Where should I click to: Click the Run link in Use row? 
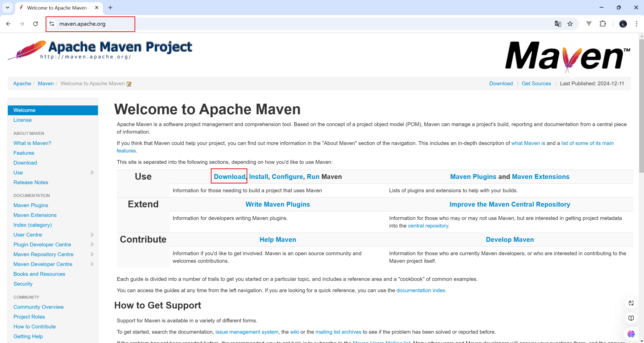313,177
